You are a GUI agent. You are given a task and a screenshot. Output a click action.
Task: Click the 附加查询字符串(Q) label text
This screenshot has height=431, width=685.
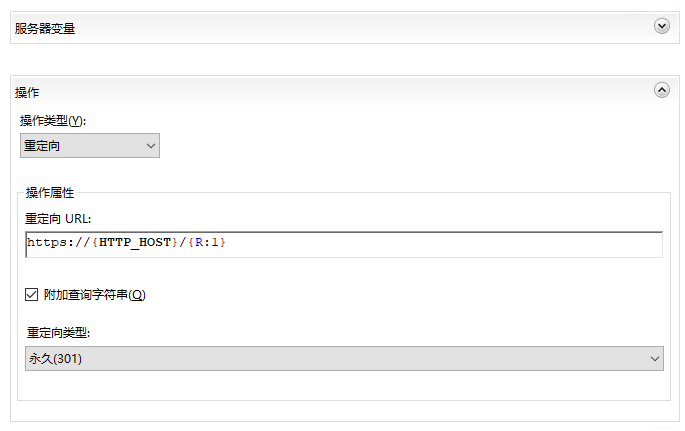95,295
